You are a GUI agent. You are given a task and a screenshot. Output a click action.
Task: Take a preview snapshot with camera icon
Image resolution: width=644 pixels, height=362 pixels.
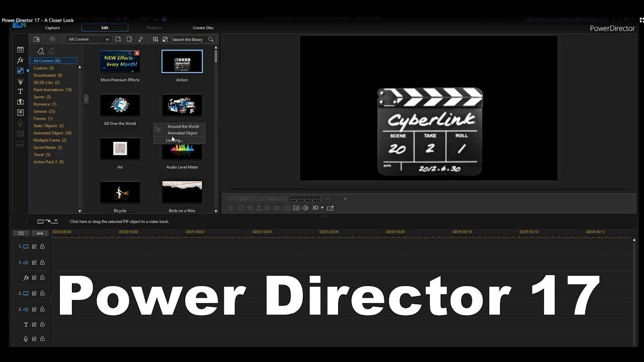(x=287, y=208)
